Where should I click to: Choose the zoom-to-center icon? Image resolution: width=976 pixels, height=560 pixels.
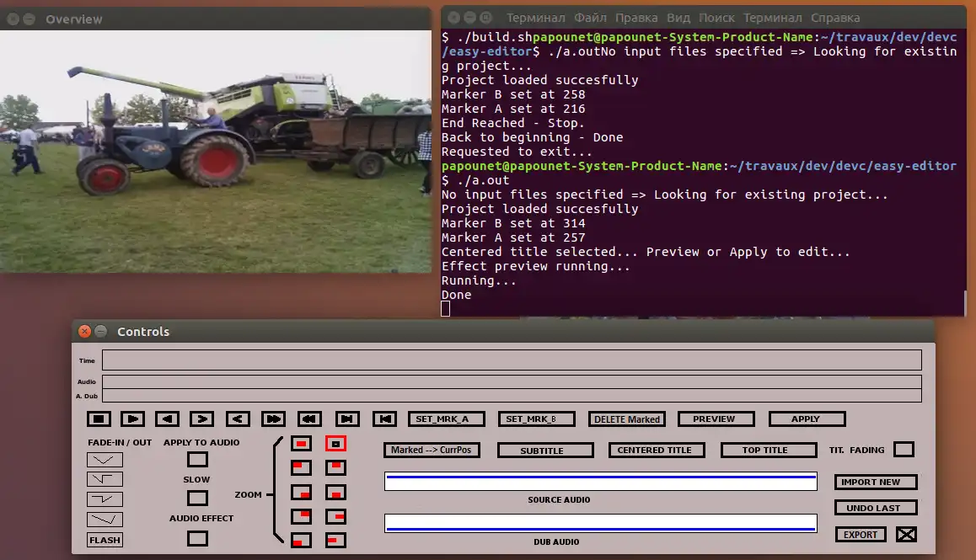(301, 444)
